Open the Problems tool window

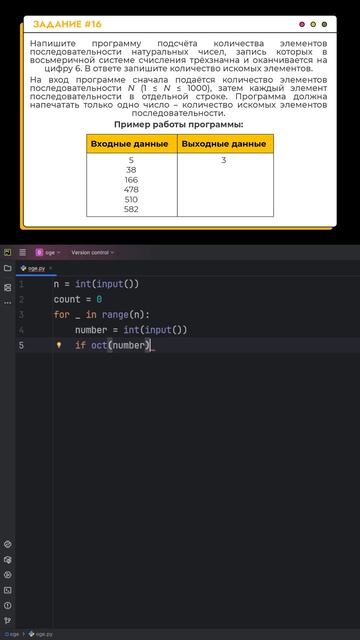(x=7, y=605)
